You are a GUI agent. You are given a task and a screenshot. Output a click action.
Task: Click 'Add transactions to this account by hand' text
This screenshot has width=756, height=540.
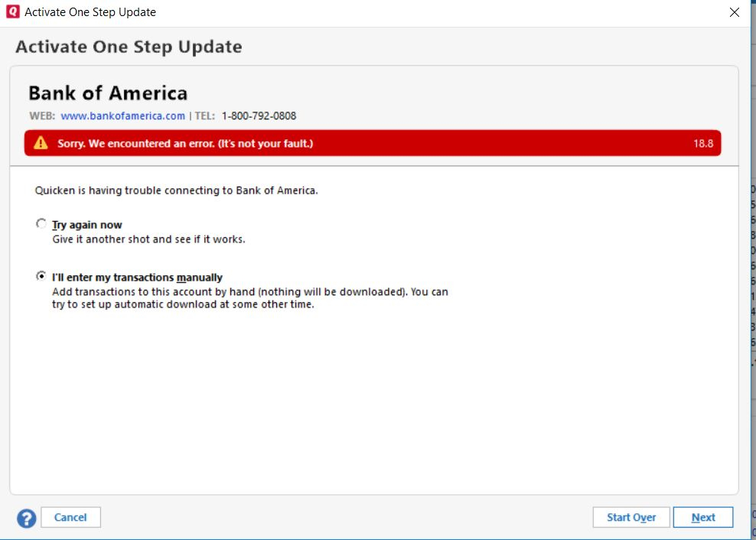pos(250,298)
